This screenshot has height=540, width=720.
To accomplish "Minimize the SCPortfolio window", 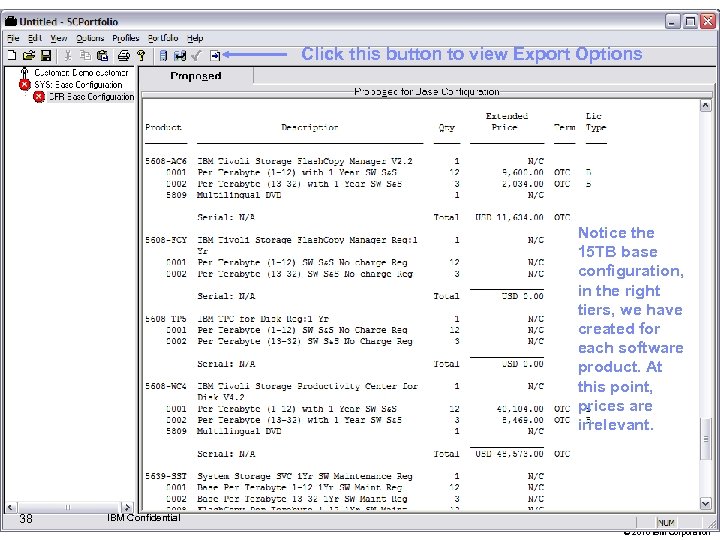I will click(672, 22).
